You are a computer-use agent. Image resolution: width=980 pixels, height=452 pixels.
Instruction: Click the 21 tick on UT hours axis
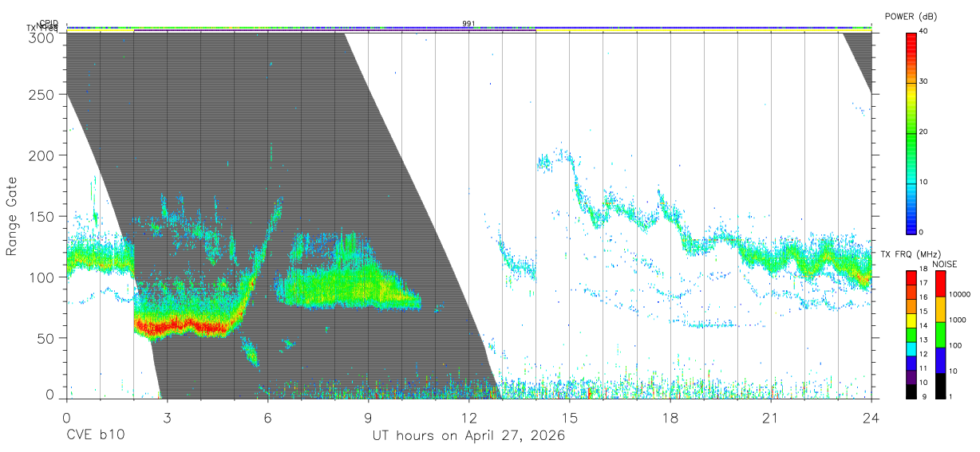click(x=771, y=417)
